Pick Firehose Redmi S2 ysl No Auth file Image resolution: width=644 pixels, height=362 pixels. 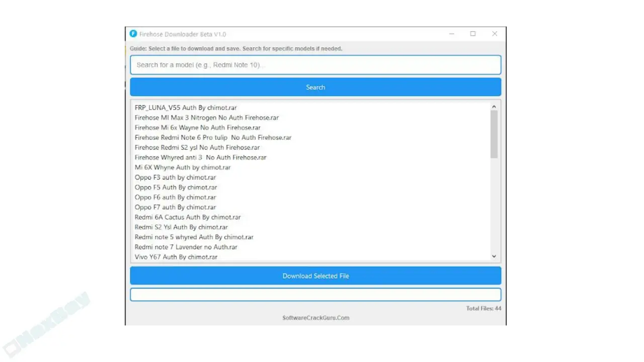pos(197,147)
